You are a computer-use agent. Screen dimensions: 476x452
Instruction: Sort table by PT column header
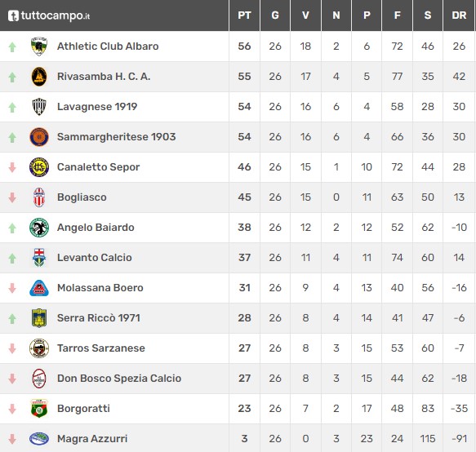coord(244,16)
